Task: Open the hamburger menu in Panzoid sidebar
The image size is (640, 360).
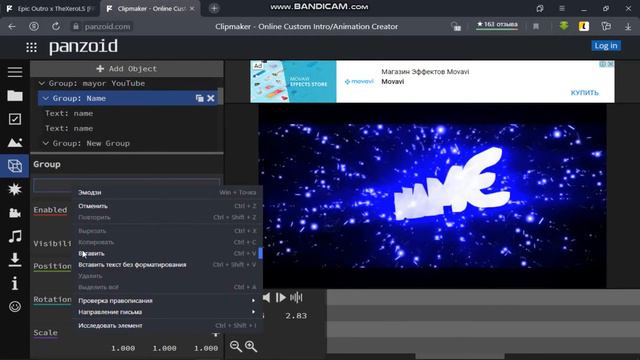Action: click(15, 72)
